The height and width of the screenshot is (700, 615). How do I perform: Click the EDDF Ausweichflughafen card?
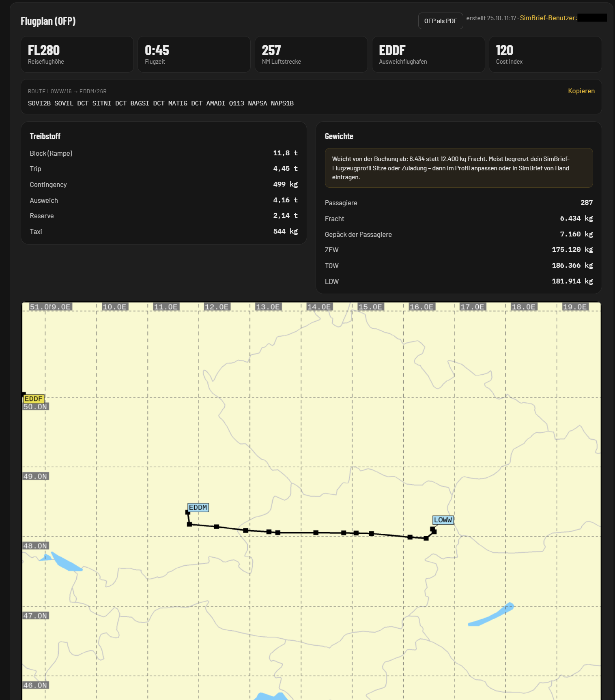[428, 54]
